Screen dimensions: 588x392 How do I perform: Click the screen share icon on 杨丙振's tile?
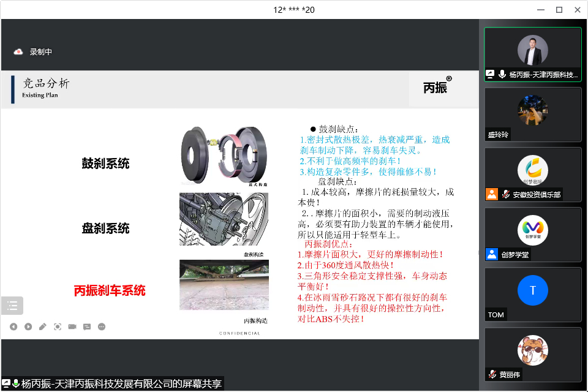click(x=490, y=74)
